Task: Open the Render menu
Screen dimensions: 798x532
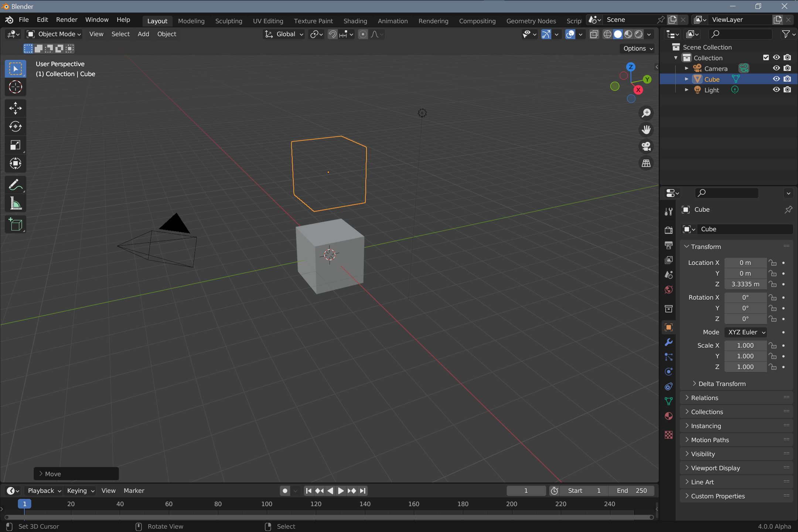Action: click(66, 20)
